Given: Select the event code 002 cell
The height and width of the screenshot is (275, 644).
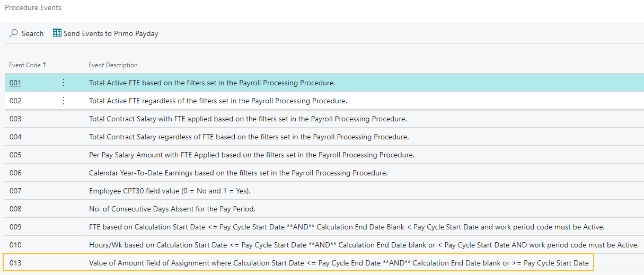Looking at the screenshot, I should [15, 101].
